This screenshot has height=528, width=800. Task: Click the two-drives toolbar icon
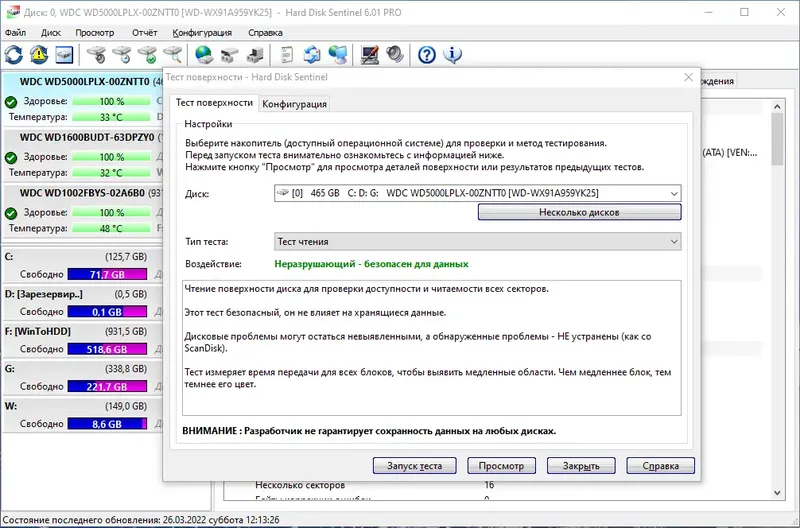pyautogui.click(x=230, y=55)
